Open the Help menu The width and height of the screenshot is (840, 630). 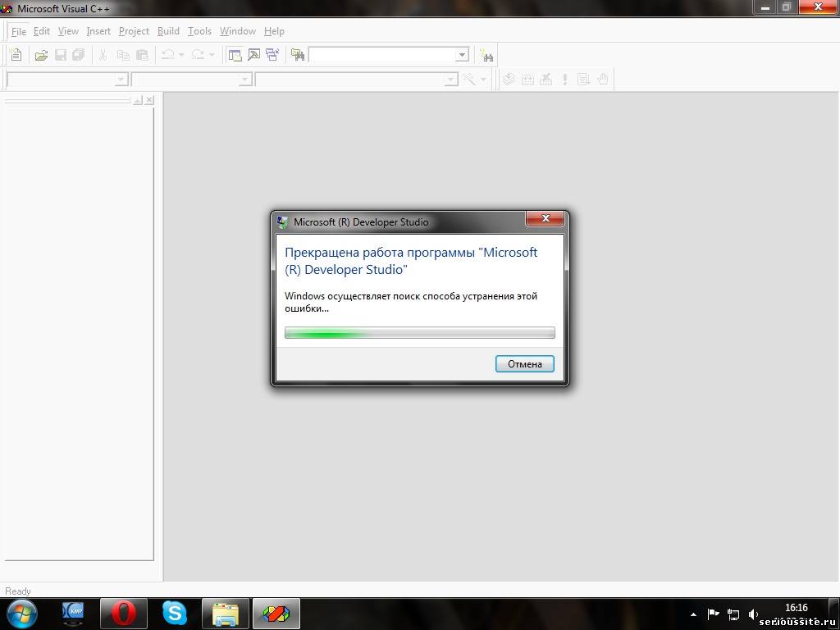pyautogui.click(x=274, y=31)
